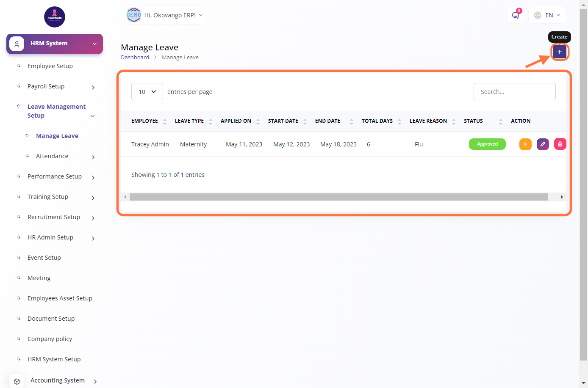588x388 pixels.
Task: Click the HRM System user icon
Action: point(17,44)
